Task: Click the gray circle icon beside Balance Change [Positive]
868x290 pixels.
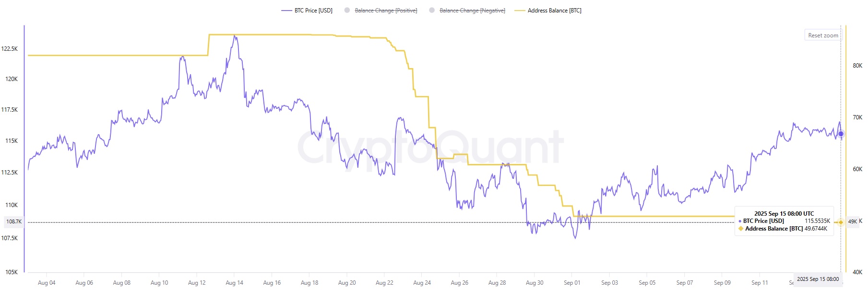Action: 346,10
